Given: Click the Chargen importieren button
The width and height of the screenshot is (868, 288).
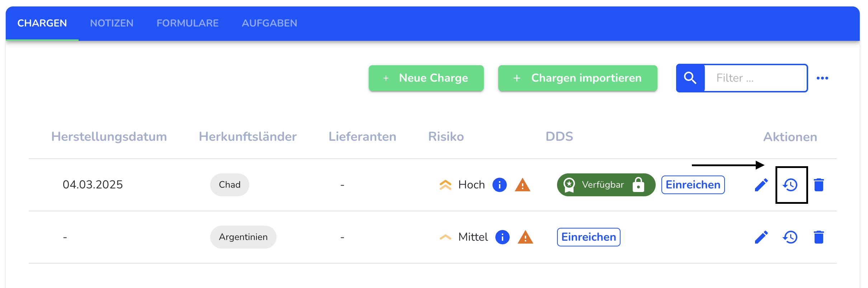Looking at the screenshot, I should [x=577, y=78].
